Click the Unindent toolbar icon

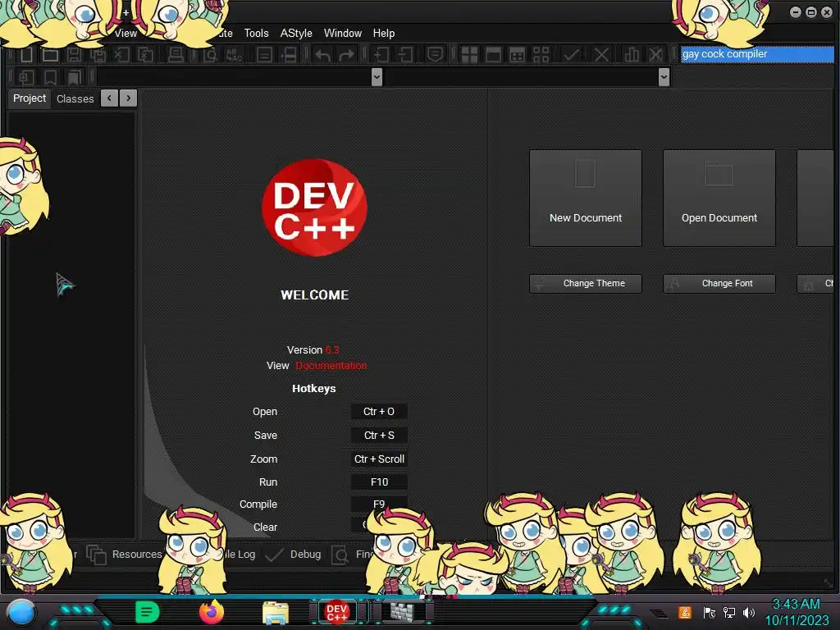(x=405, y=55)
